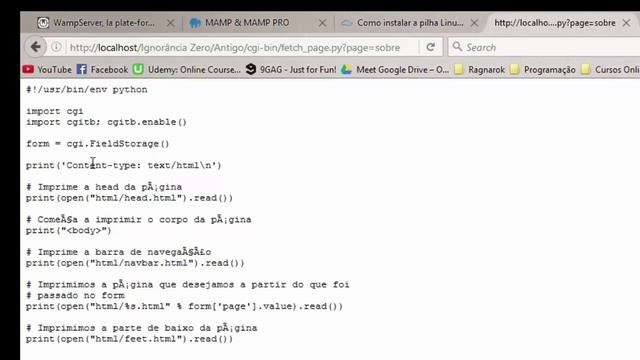This screenshot has height=360, width=640.
Task: Close the localhost page=sobre tab
Action: pos(627,23)
